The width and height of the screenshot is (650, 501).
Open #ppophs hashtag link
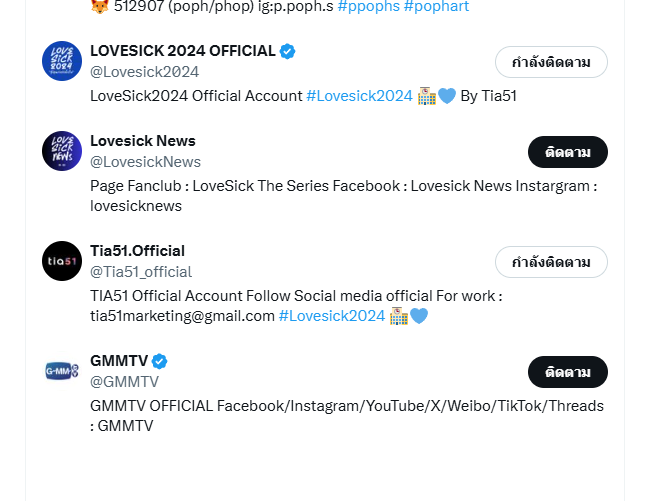pyautogui.click(x=369, y=6)
